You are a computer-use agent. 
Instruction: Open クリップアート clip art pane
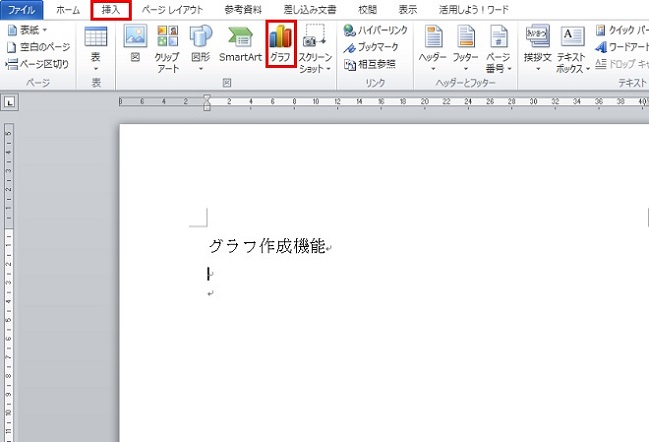pyautogui.click(x=168, y=48)
